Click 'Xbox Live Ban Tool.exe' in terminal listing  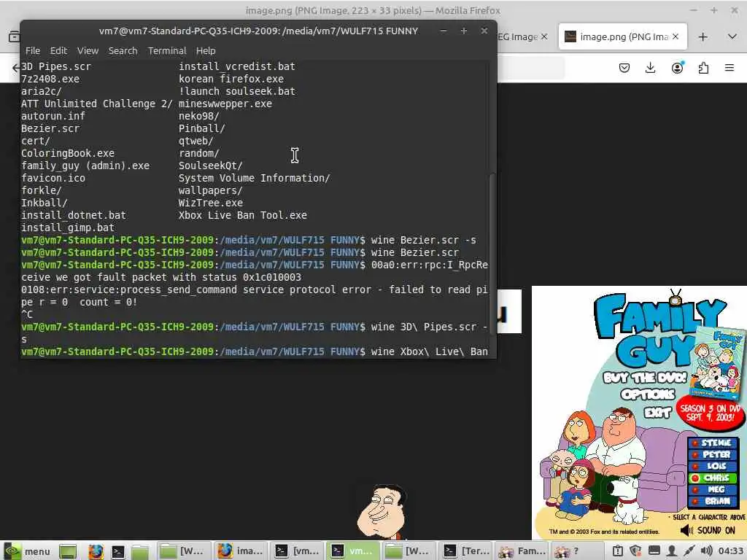point(242,215)
